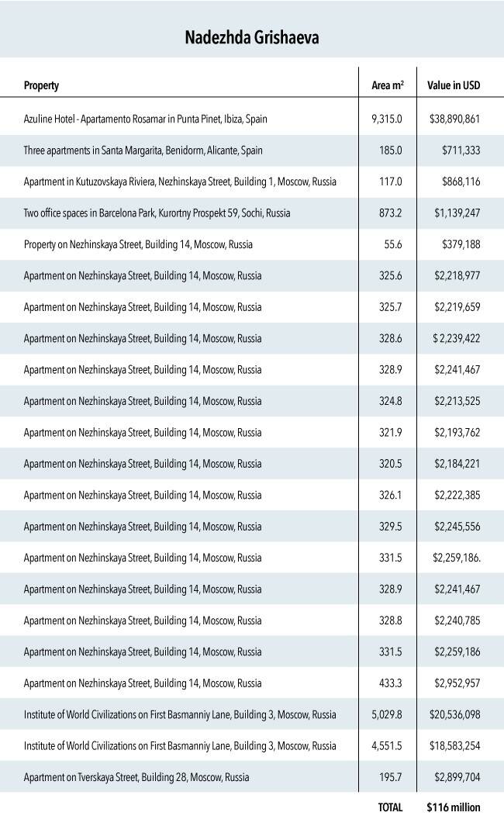Select the Kutuzovskaya Riviera apartment row
The width and height of the screenshot is (504, 833).
pyautogui.click(x=180, y=181)
